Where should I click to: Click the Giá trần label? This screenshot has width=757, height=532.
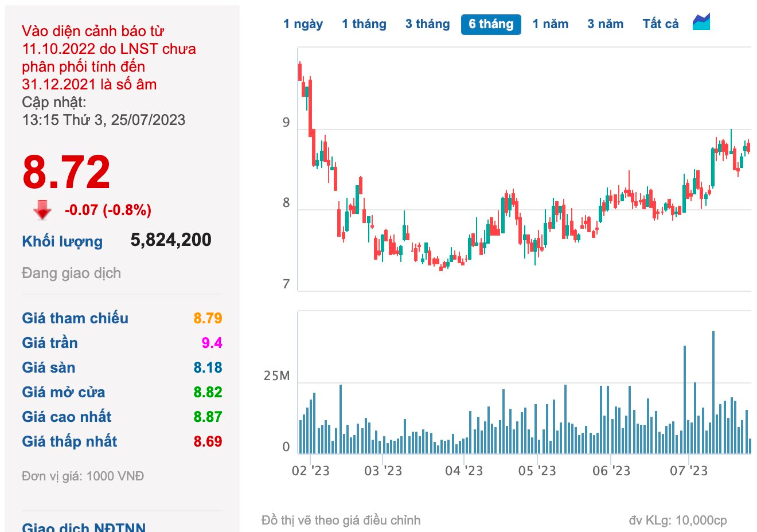50,343
